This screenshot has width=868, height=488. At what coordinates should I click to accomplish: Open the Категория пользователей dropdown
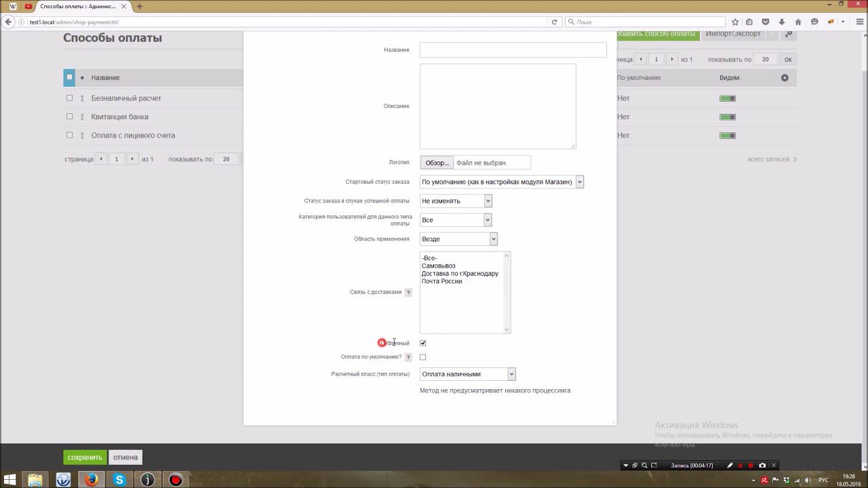tap(456, 220)
